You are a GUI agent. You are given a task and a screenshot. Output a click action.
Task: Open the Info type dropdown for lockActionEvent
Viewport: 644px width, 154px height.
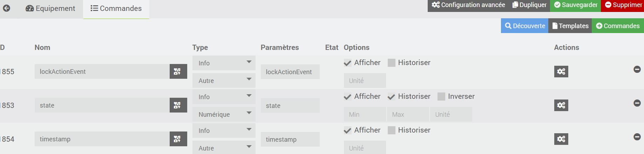point(224,63)
